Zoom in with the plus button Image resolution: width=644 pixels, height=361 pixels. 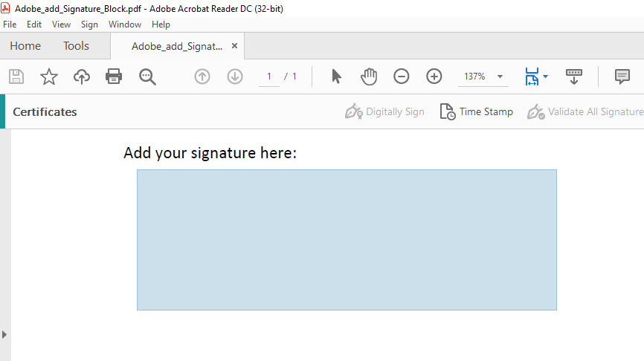coord(434,77)
